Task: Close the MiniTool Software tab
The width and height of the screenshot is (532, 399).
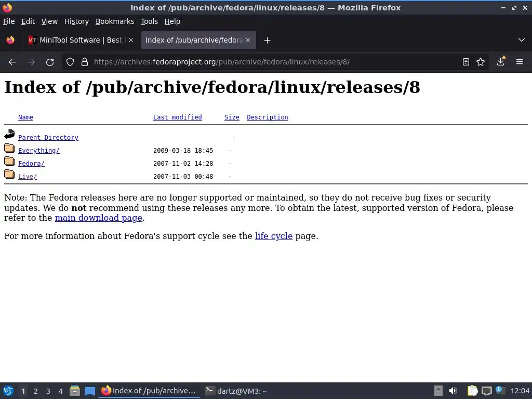Action: click(131, 40)
